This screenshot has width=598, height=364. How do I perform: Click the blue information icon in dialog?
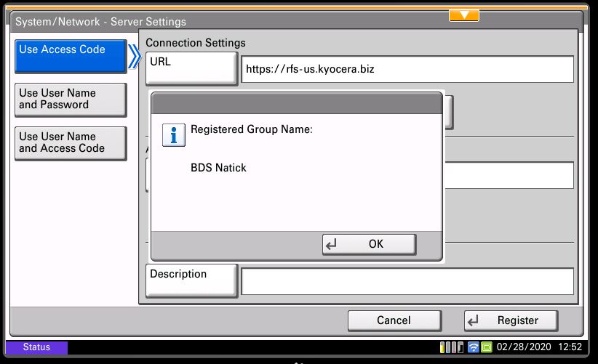tap(174, 135)
